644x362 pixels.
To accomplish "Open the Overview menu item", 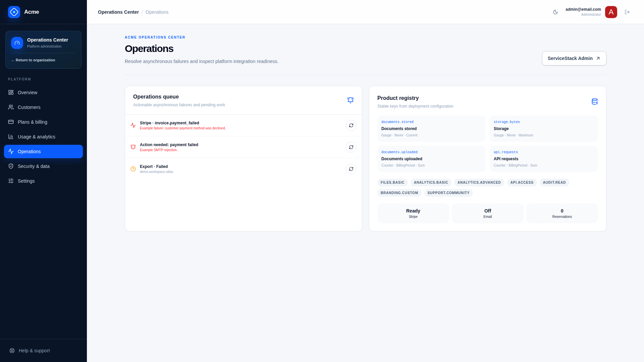I will pyautogui.click(x=43, y=93).
